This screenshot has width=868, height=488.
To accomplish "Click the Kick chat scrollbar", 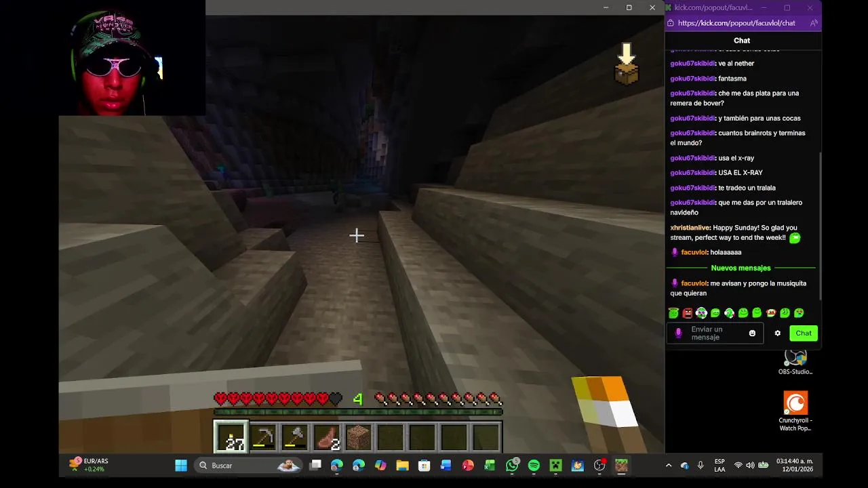I will coord(821,226).
